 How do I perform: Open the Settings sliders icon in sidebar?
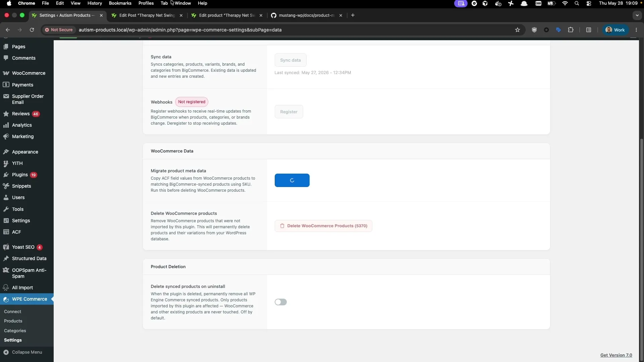point(6,221)
